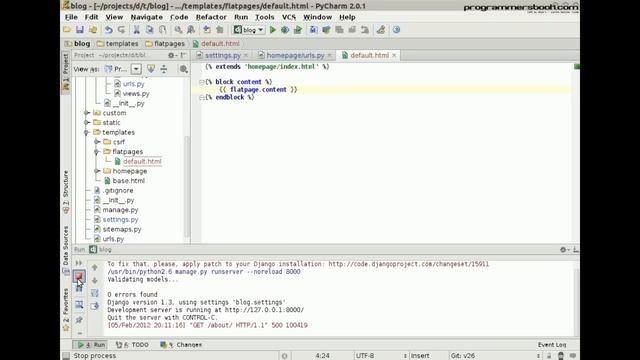Click the pin tab icon in the Run panel

(x=79, y=320)
